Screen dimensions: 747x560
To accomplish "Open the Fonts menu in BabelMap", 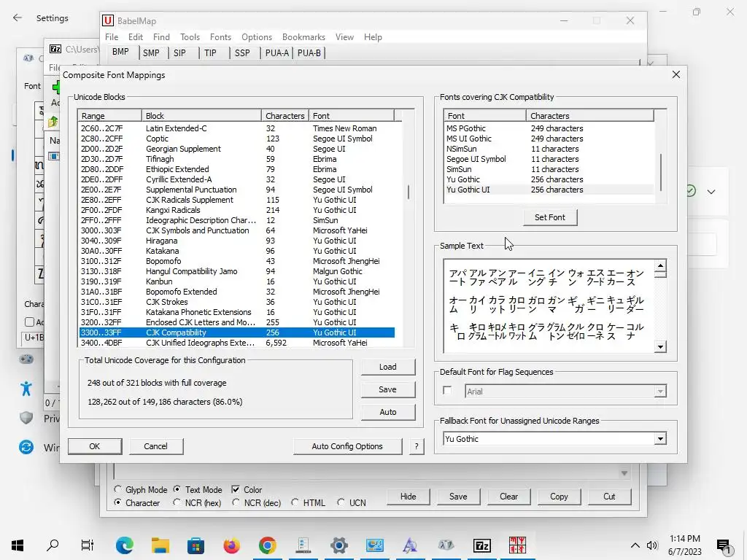I will (x=220, y=36).
